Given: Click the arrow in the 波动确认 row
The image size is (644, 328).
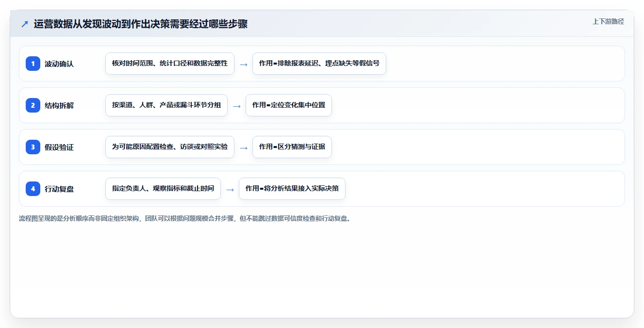Looking at the screenshot, I should [x=244, y=64].
